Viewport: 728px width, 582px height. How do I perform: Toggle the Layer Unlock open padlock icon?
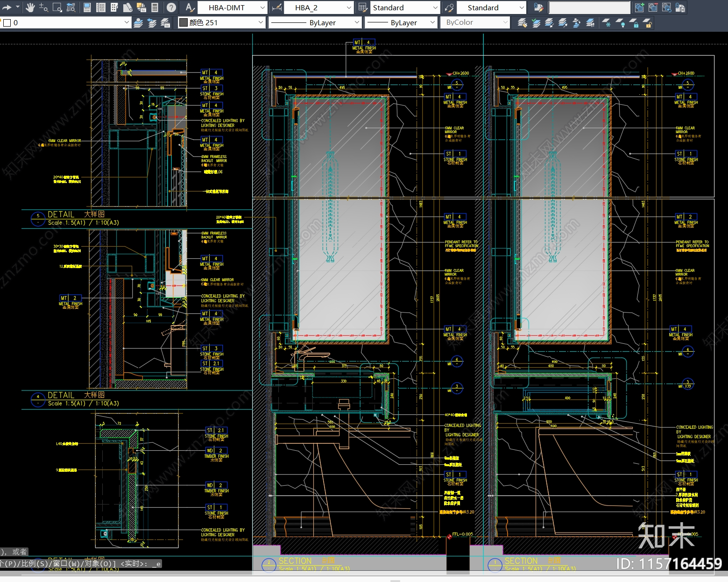point(647,22)
